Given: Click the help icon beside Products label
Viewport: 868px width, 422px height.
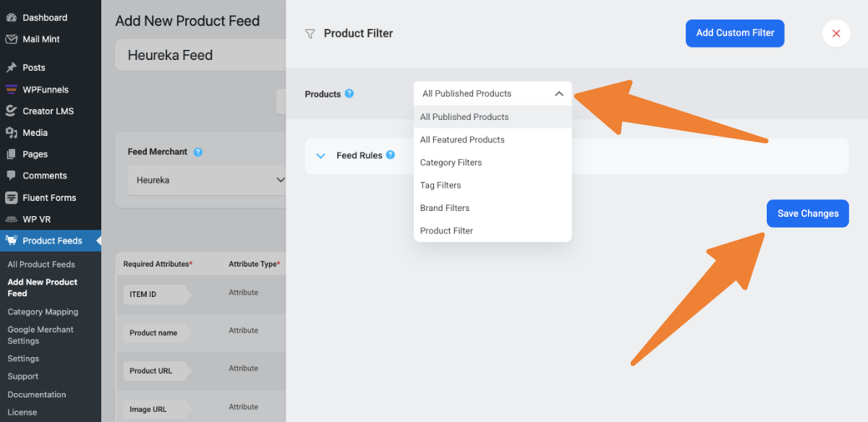Looking at the screenshot, I should coord(349,94).
